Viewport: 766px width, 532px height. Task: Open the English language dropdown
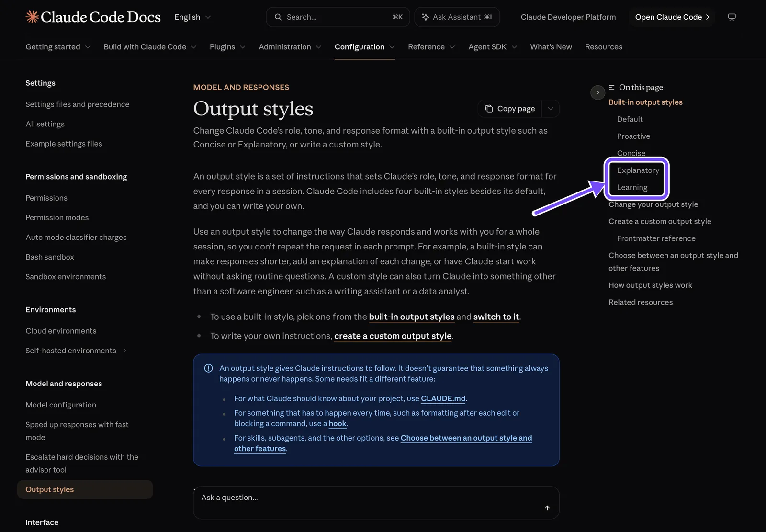(x=192, y=17)
